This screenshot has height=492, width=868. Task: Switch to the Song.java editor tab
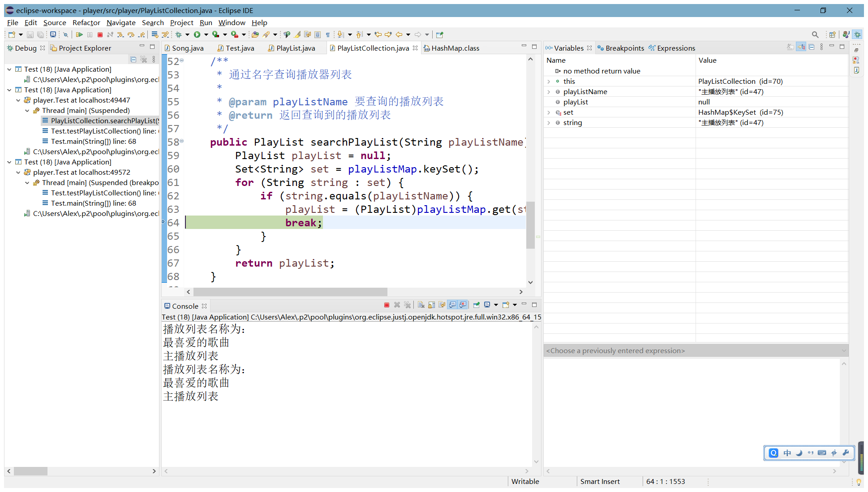[x=184, y=48]
